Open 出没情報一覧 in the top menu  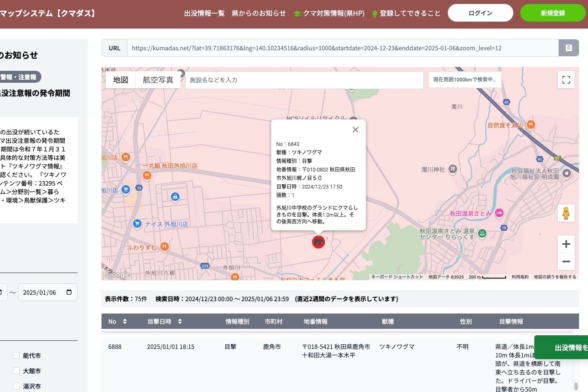204,13
